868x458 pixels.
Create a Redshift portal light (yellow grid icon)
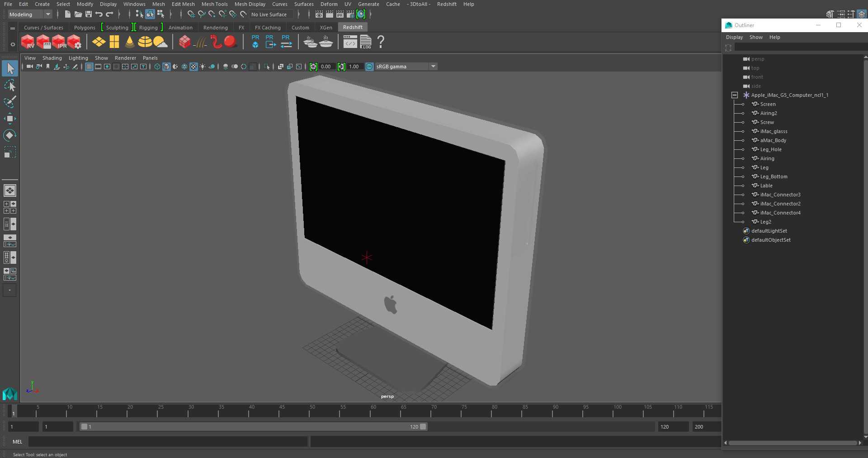114,42
